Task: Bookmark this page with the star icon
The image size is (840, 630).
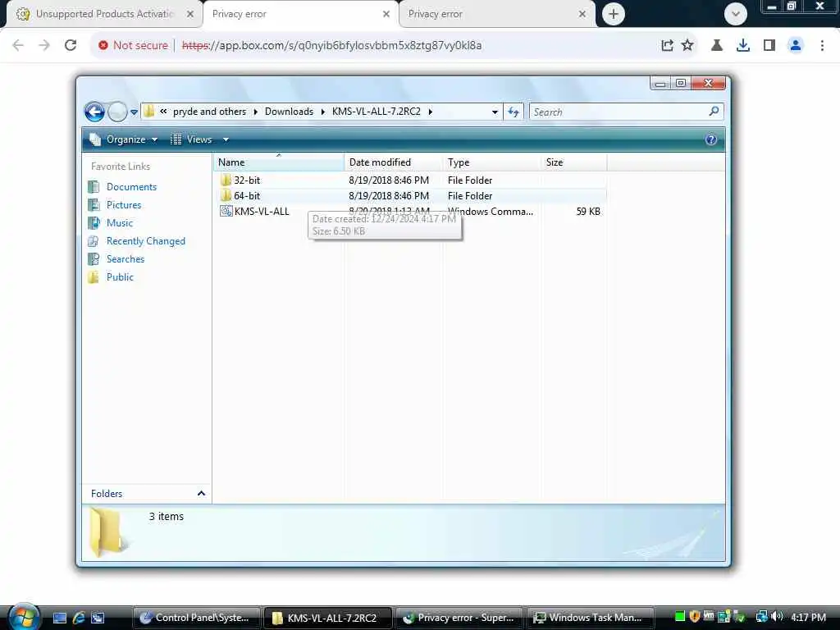Action: (x=687, y=46)
